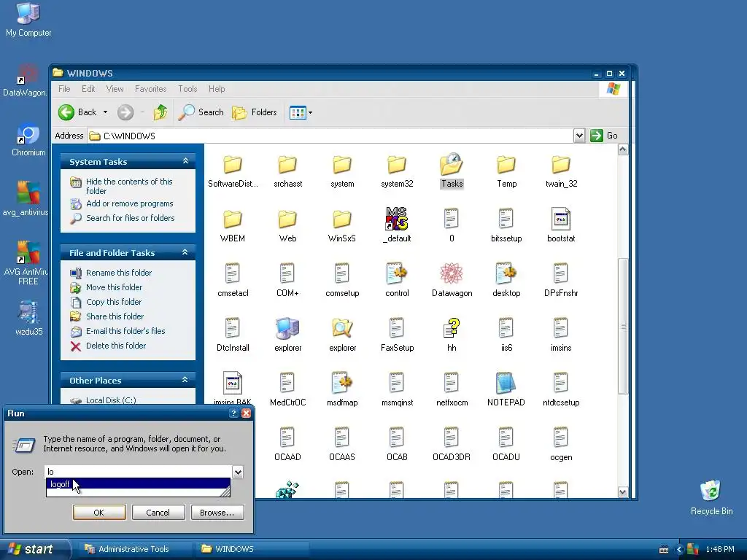747x560 pixels.
Task: Expand the Address bar dropdown
Action: coord(578,136)
